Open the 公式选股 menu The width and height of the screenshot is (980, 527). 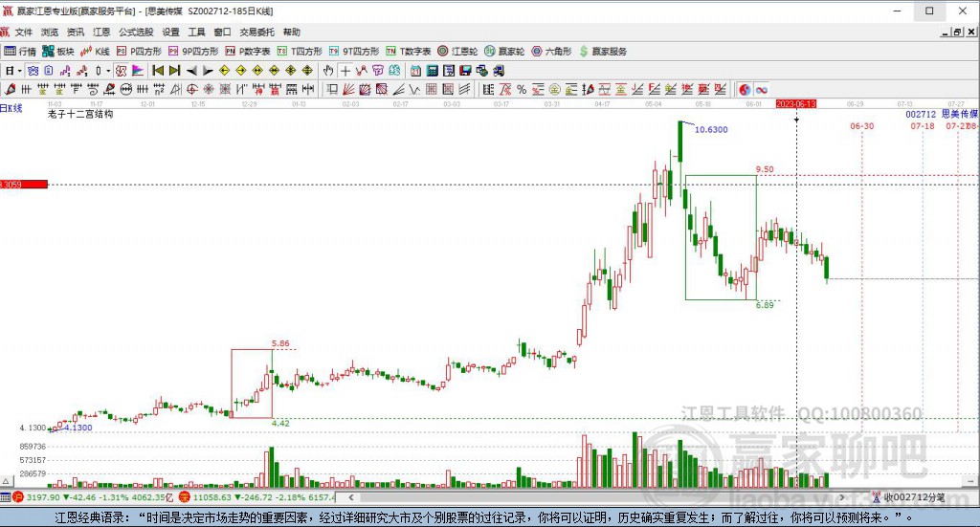pyautogui.click(x=136, y=32)
